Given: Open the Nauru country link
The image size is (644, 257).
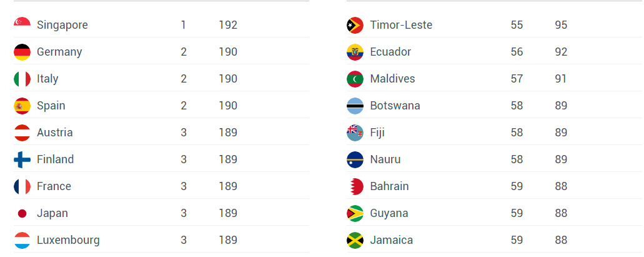Looking at the screenshot, I should click(385, 159).
